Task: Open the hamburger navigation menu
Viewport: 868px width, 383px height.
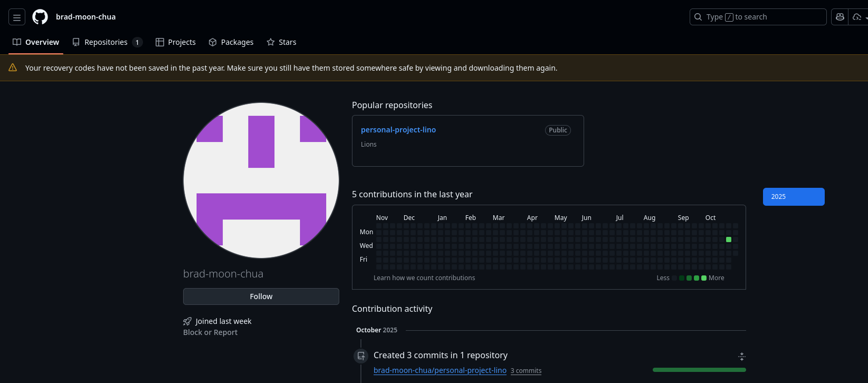Action: coord(17,17)
